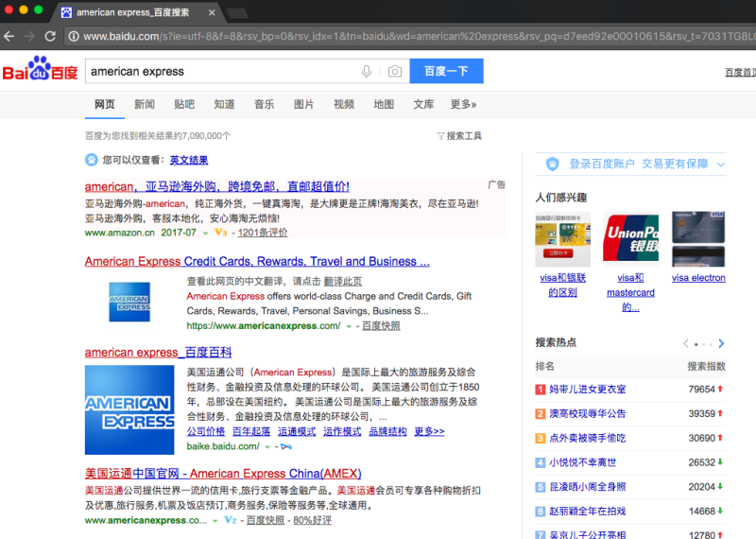Click the 英文结果 link
Viewport: 756px width, 539px height.
[x=189, y=160]
